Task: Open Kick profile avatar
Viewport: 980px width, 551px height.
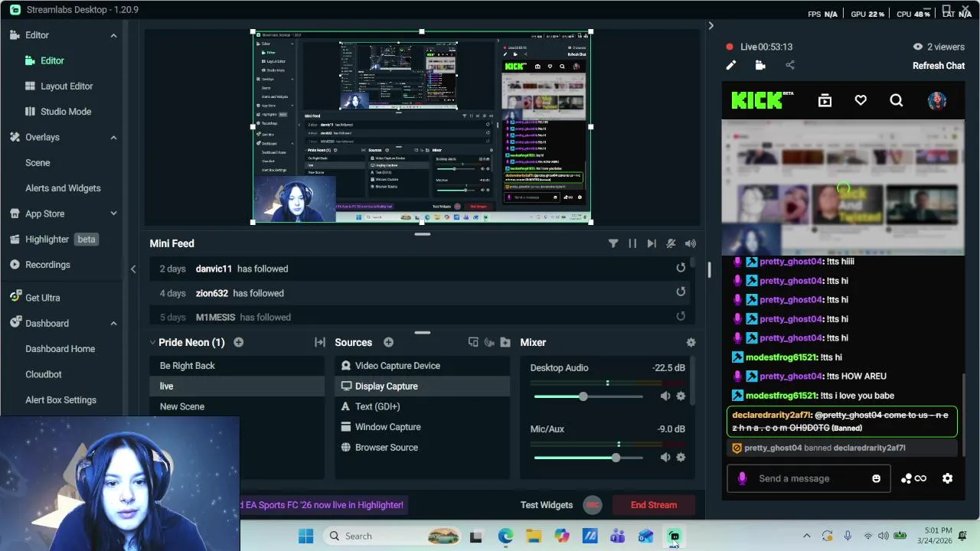Action: pos(937,100)
